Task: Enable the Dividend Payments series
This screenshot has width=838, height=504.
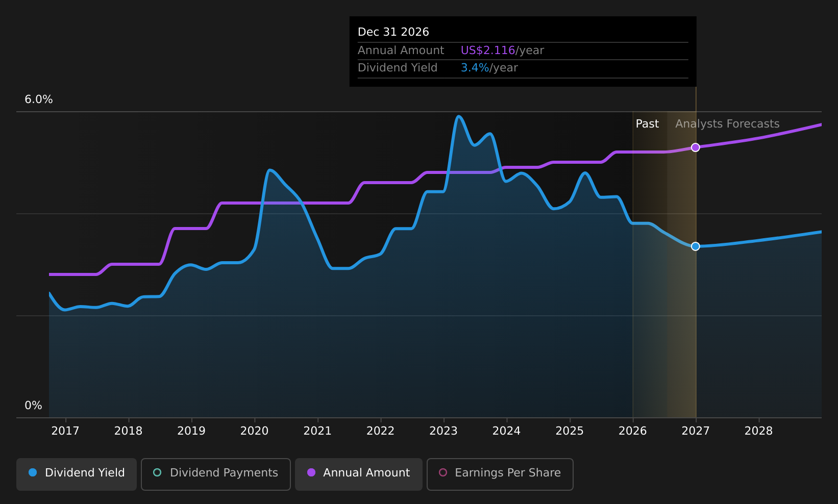Action: pos(216,474)
